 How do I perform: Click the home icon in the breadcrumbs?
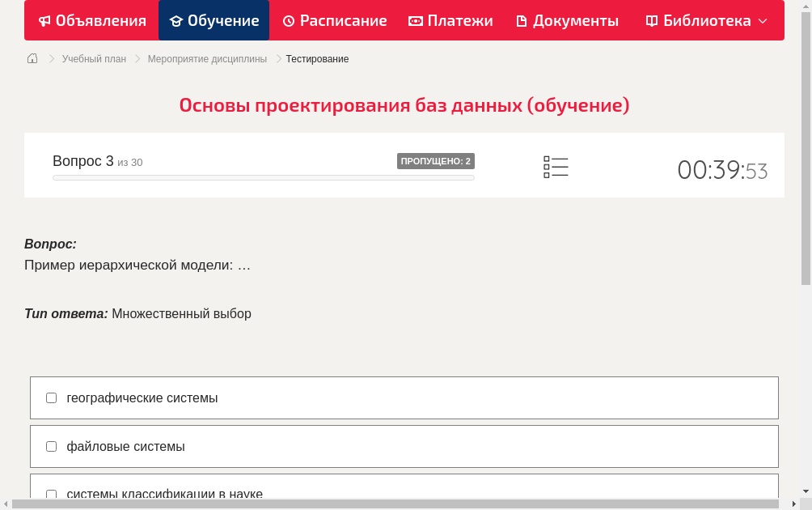click(32, 58)
